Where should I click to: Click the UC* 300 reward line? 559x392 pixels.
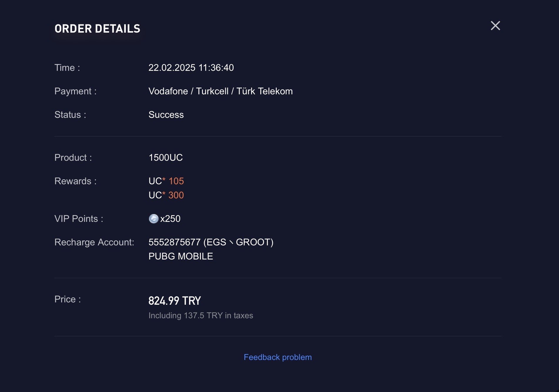coord(166,195)
